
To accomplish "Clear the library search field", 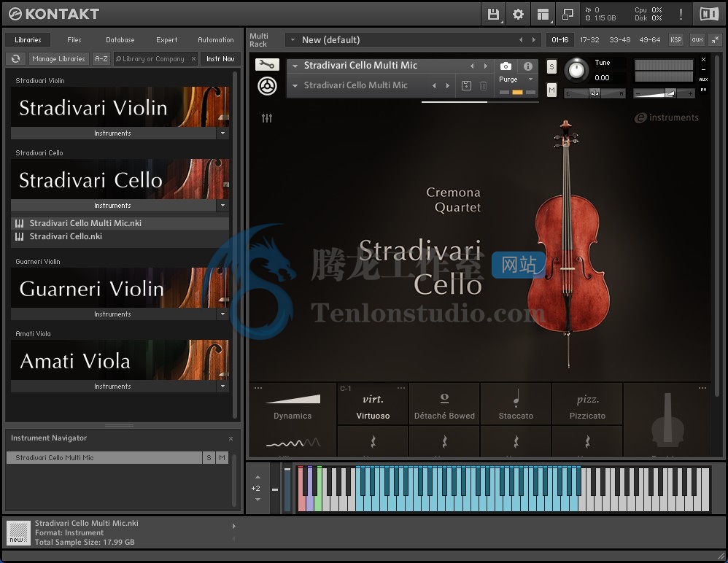I will (x=193, y=59).
